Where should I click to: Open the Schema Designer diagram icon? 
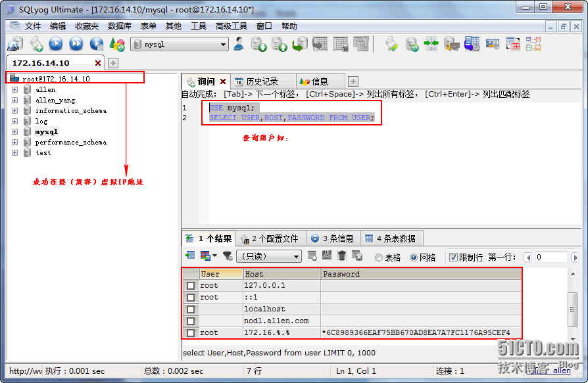(533, 44)
